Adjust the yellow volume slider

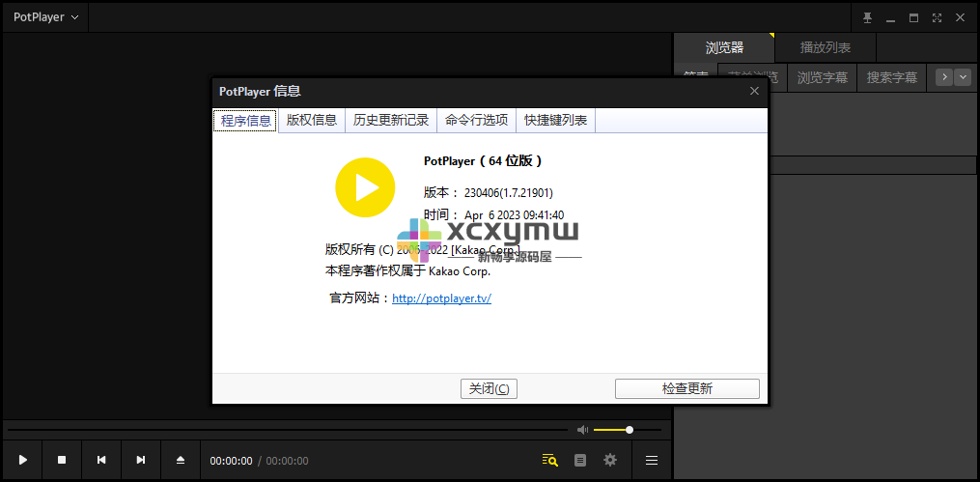point(627,430)
